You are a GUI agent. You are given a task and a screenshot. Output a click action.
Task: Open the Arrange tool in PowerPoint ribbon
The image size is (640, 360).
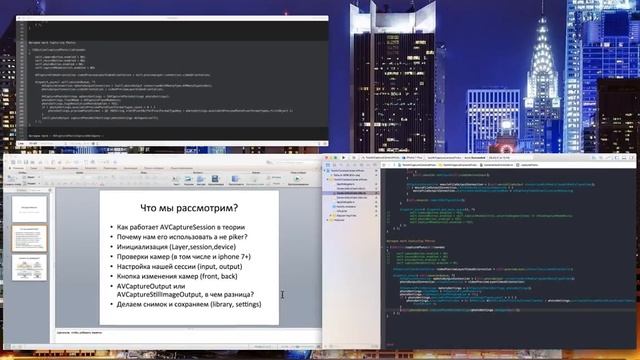point(236,178)
